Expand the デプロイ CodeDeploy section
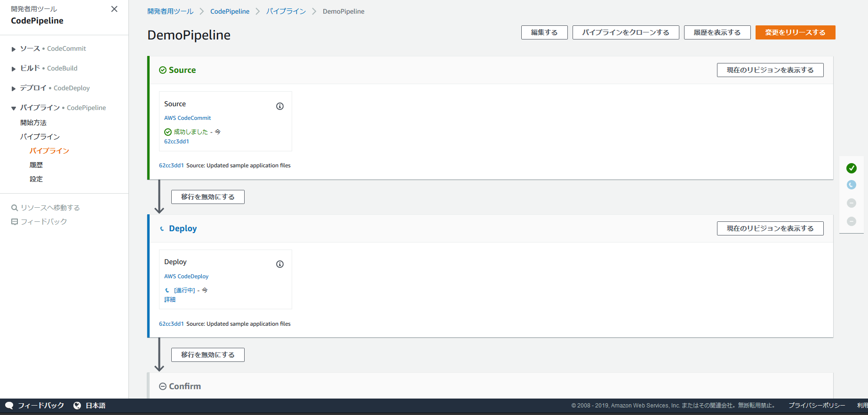 (x=14, y=88)
